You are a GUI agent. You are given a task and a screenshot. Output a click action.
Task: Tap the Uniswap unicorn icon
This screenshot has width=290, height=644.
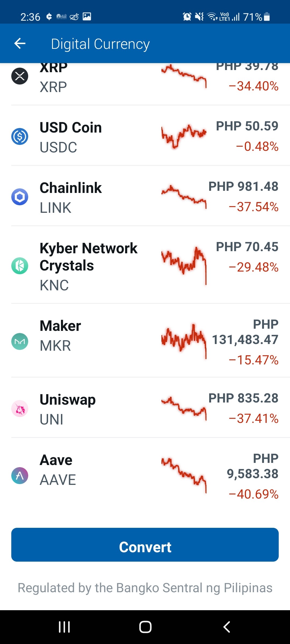coord(20,408)
